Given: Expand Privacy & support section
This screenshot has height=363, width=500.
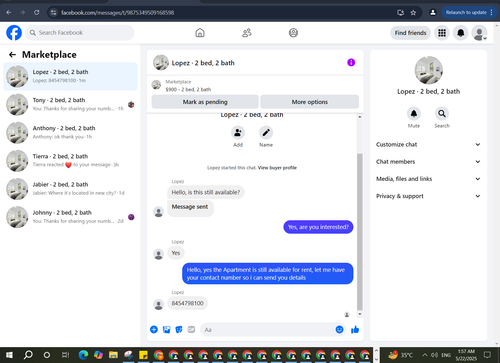Looking at the screenshot, I should [x=428, y=196].
